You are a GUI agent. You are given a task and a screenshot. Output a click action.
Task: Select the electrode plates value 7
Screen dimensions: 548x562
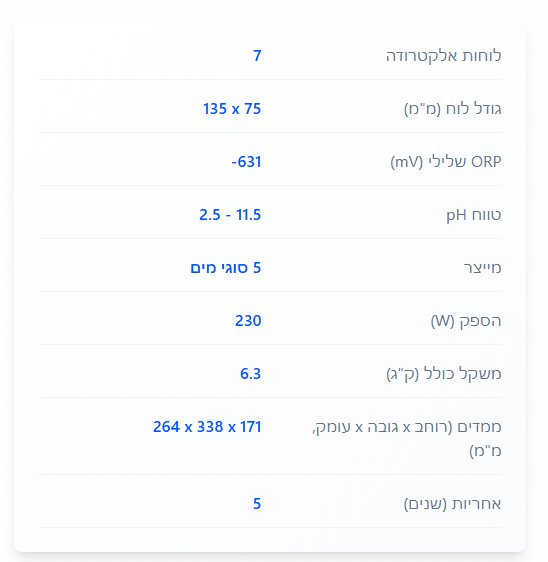pyautogui.click(x=257, y=56)
